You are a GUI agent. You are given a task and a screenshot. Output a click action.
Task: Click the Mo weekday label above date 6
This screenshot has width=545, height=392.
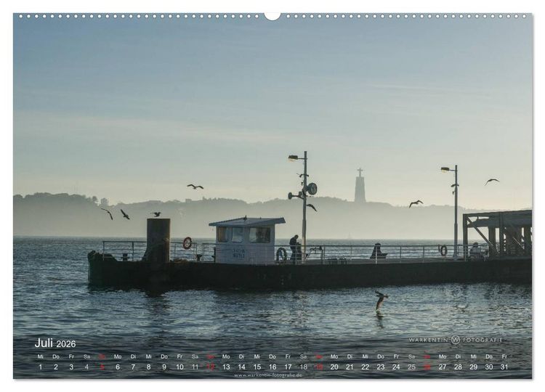[118, 356]
